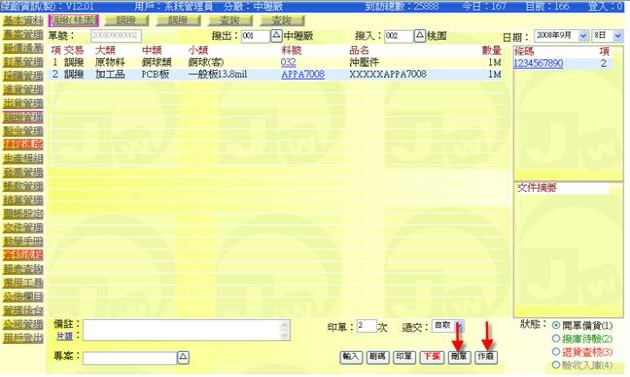
Task: Open lookup triangle beside 撥入 warehouse code
Action: (x=419, y=36)
